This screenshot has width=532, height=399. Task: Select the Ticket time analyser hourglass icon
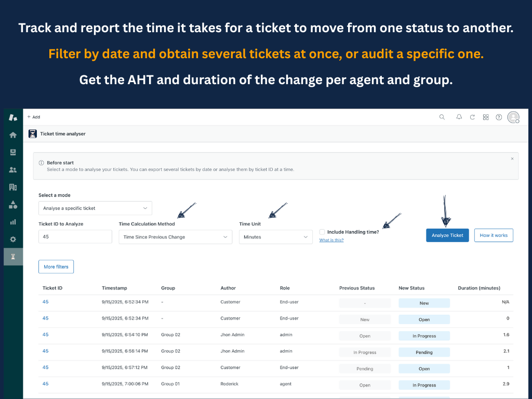coord(13,256)
